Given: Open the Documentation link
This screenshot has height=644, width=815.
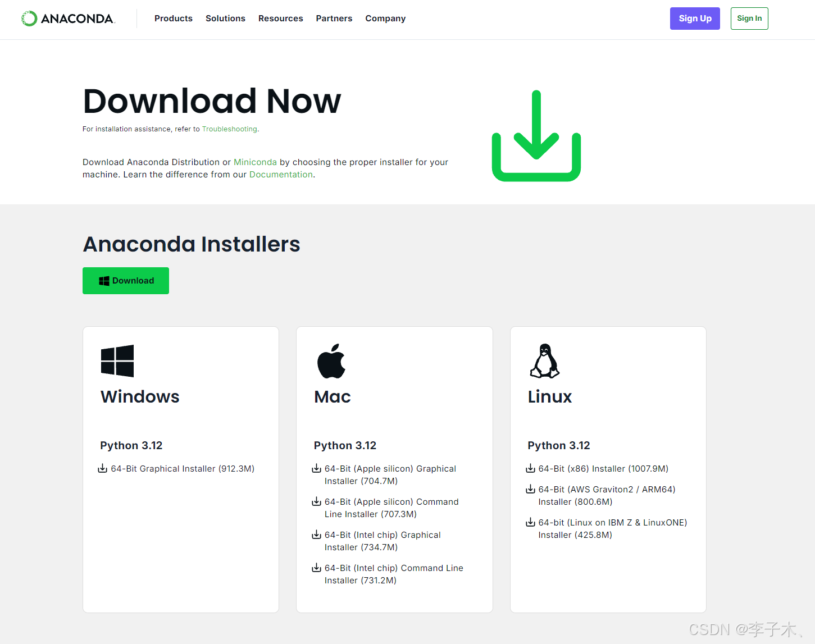Looking at the screenshot, I should point(281,175).
